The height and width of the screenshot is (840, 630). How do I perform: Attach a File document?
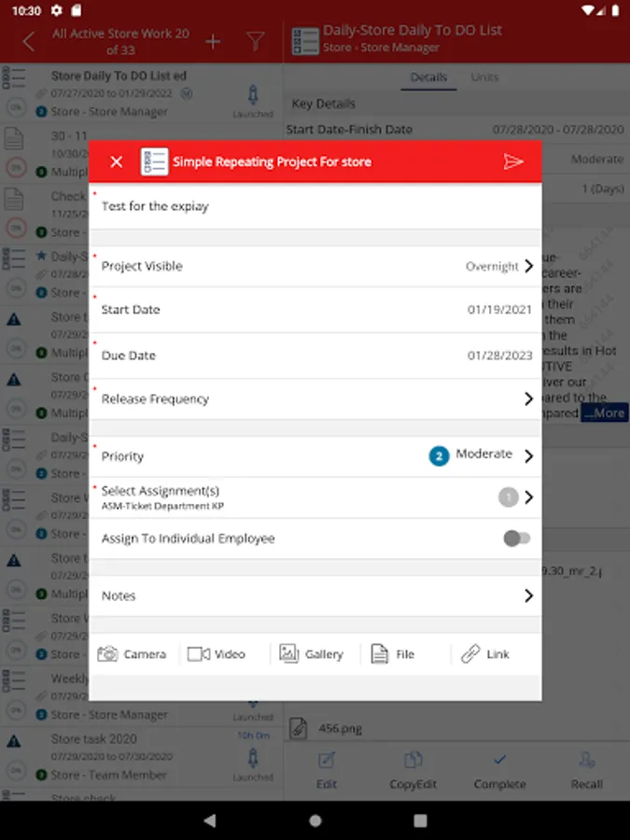pos(393,654)
